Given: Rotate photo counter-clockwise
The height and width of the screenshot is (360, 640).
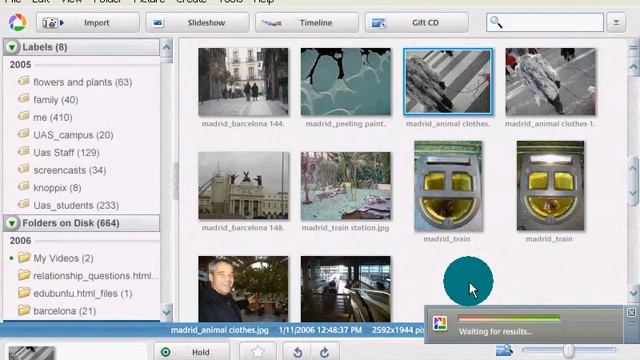Looking at the screenshot, I should 298,352.
